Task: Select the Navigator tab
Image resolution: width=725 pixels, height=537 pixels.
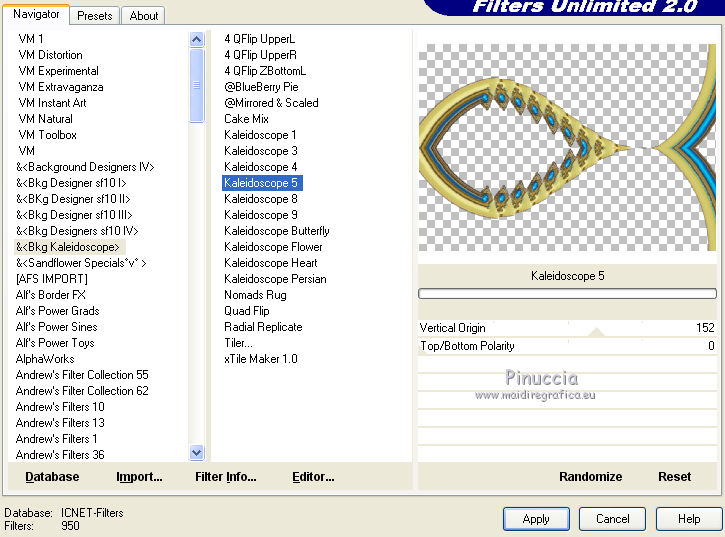Action: point(36,14)
